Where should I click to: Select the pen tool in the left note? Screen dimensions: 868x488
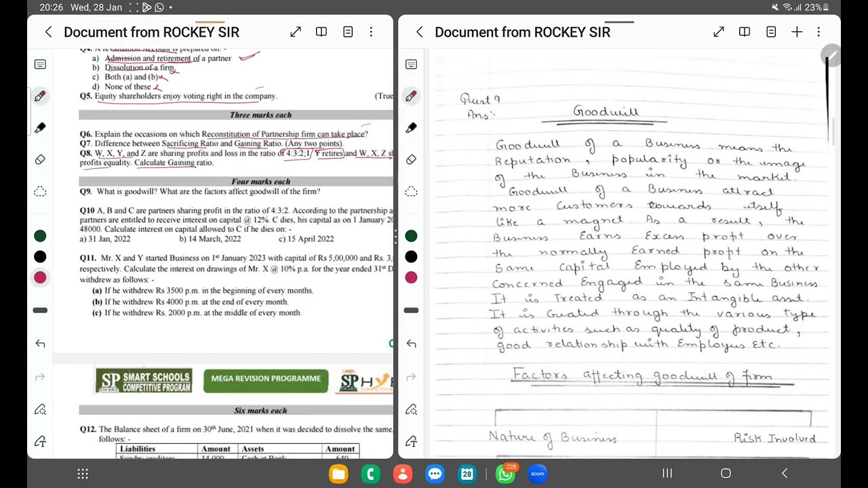tap(40, 96)
